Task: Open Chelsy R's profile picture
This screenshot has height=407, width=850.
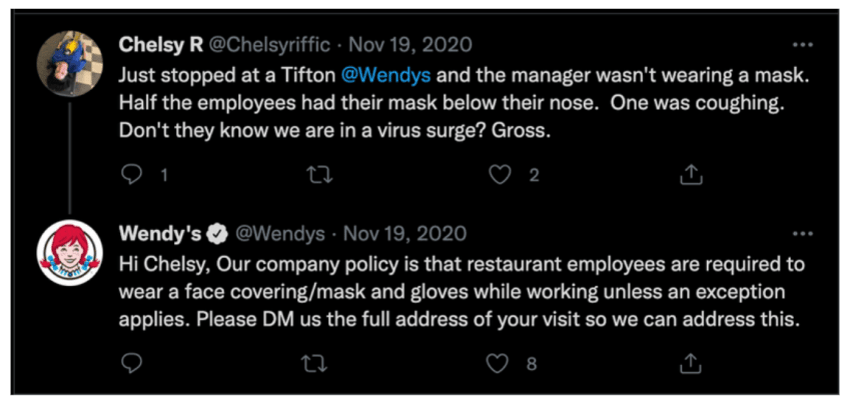Action: [70, 64]
